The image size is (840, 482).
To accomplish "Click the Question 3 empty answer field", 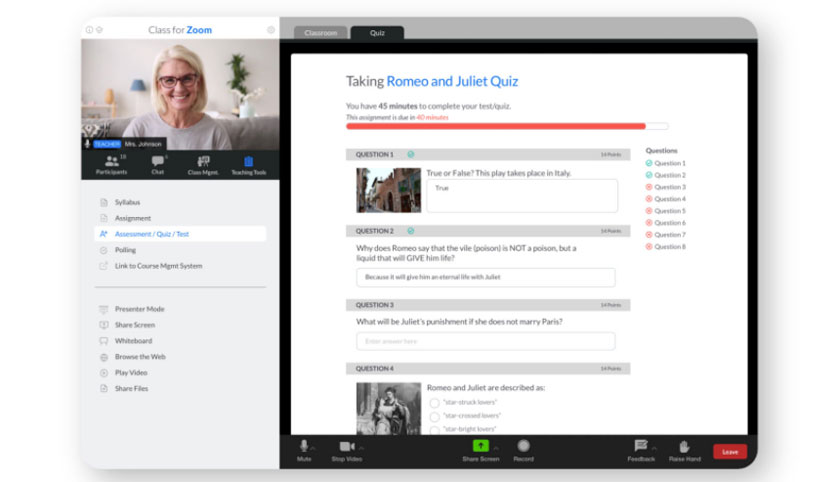I will pyautogui.click(x=485, y=341).
